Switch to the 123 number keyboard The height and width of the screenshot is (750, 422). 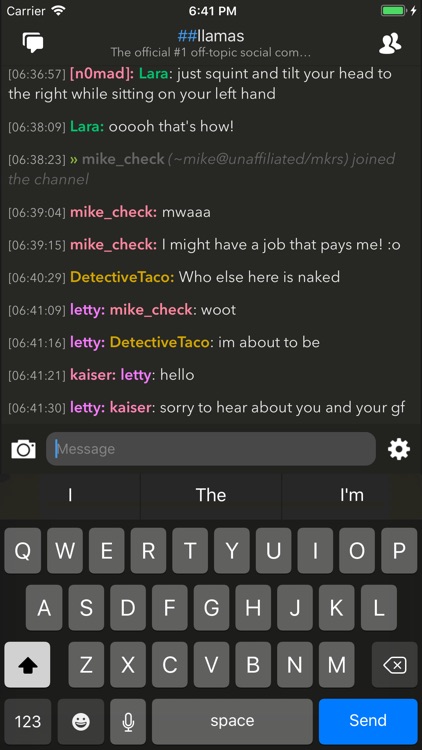pyautogui.click(x=28, y=721)
